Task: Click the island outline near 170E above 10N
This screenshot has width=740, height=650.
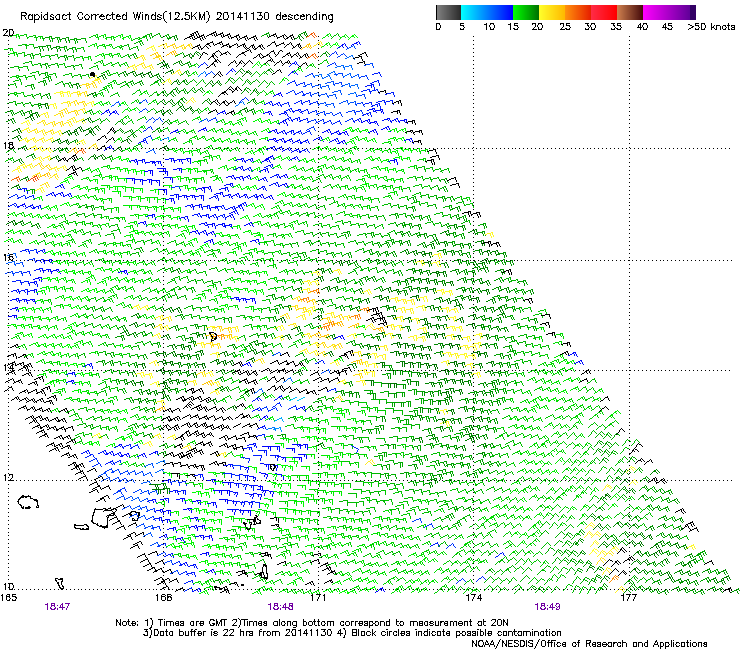Action: coord(264,571)
